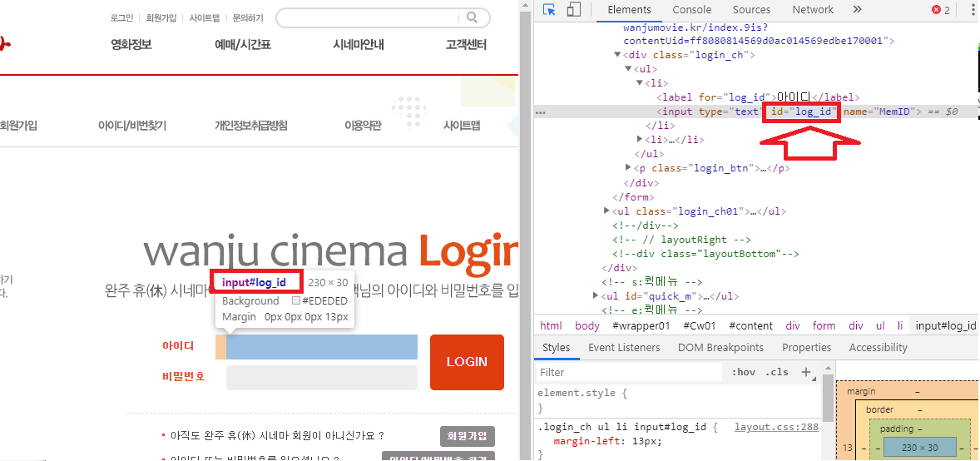Select input#log_id in the breadcrumb bar
Image resolution: width=980 pixels, height=461 pixels.
point(946,326)
